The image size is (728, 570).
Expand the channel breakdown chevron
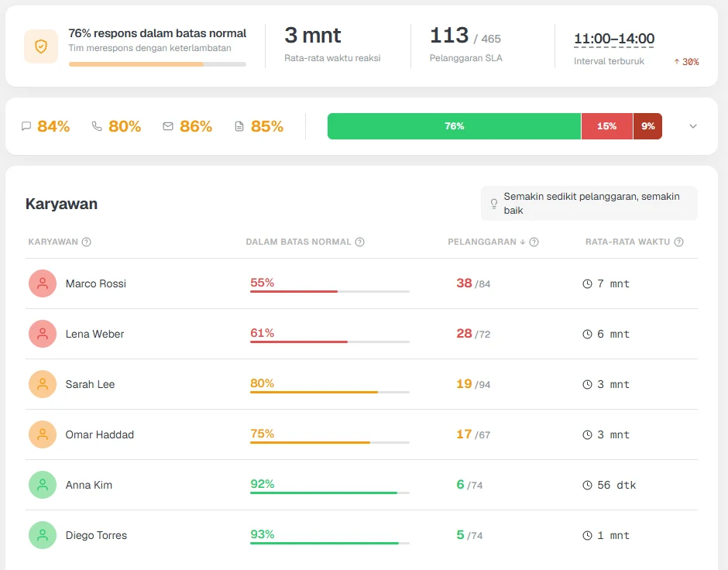[x=693, y=126]
